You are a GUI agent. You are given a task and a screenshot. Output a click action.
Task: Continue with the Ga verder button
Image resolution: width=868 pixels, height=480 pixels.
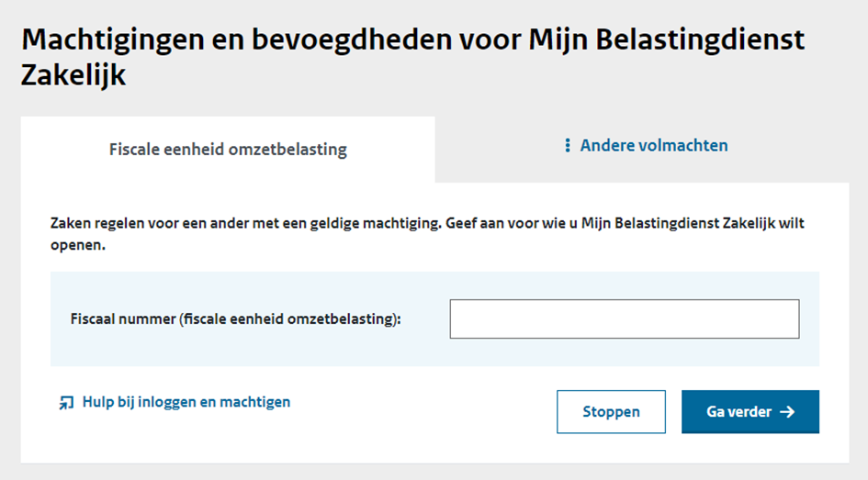(x=750, y=412)
